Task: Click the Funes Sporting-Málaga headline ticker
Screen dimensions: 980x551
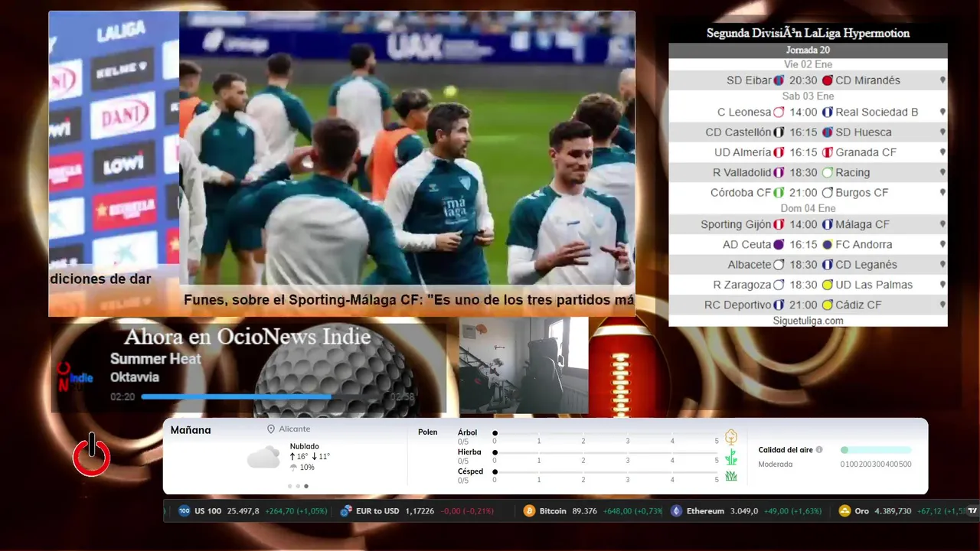Action: pyautogui.click(x=408, y=300)
